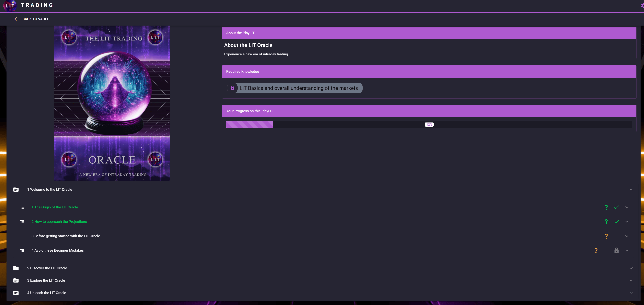The image size is (644, 305).
Task: Open the settings gear icon at top right
Action: [642, 5]
